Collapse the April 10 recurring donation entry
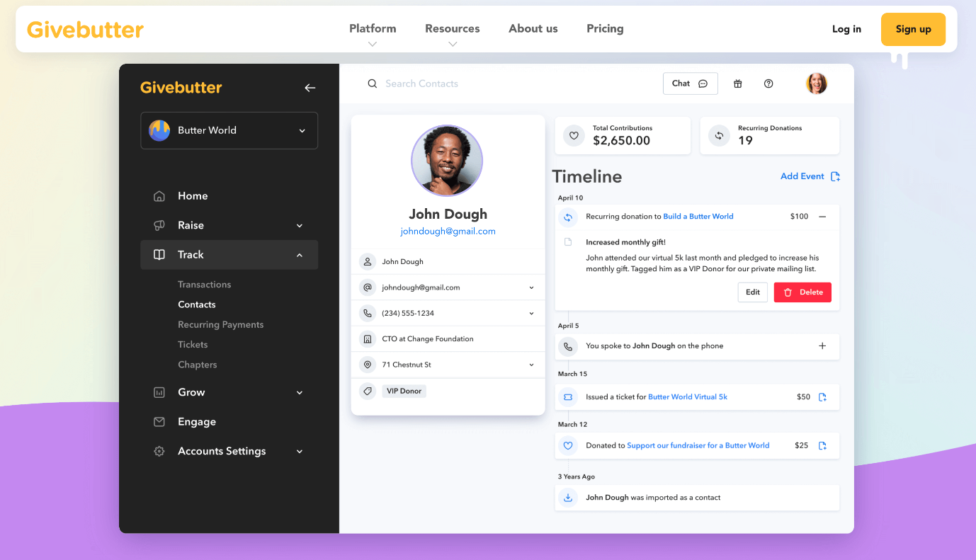The image size is (976, 560). tap(822, 217)
